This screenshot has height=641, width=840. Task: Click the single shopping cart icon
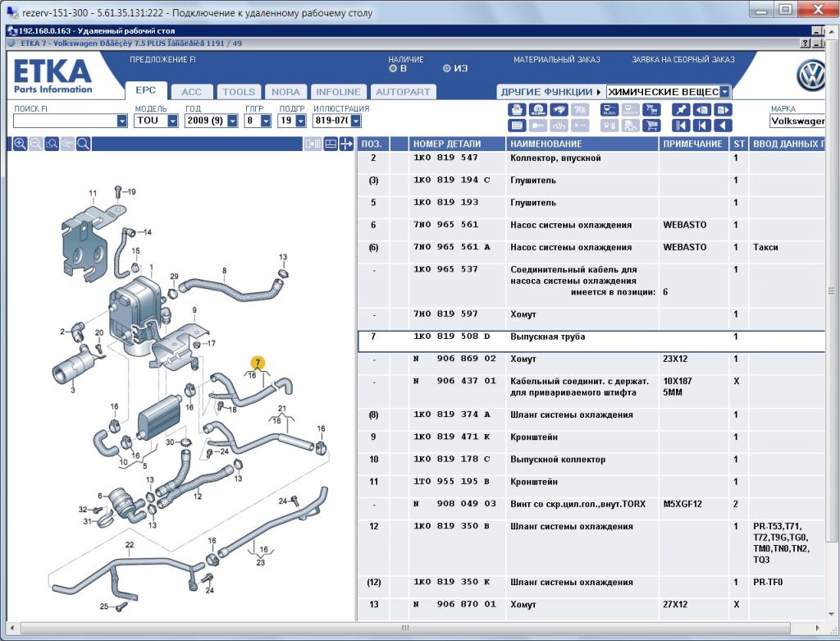[x=651, y=126]
